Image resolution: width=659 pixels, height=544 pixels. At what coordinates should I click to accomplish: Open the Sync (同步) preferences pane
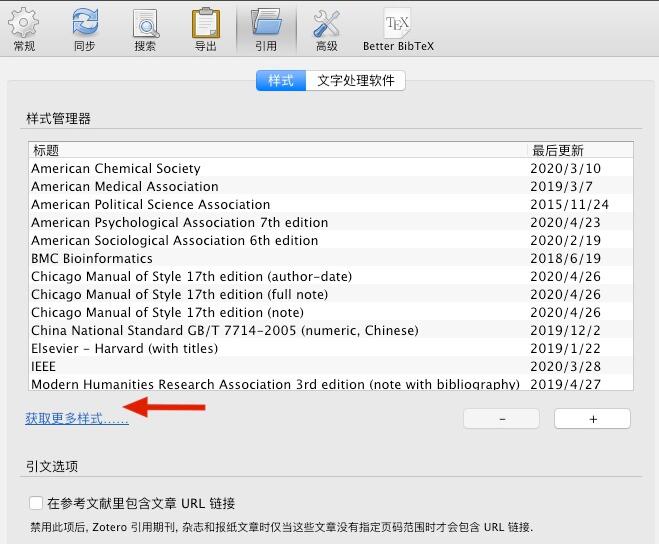84,29
